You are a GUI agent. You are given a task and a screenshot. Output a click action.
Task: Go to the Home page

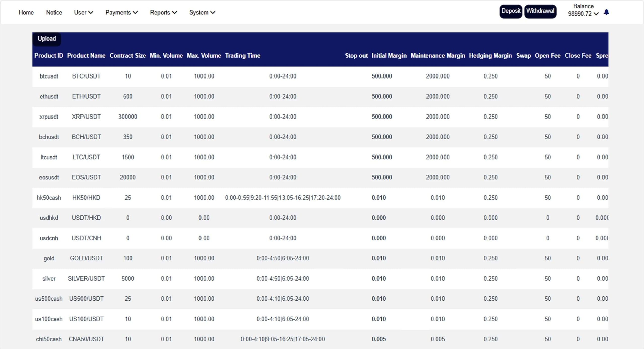pyautogui.click(x=26, y=12)
